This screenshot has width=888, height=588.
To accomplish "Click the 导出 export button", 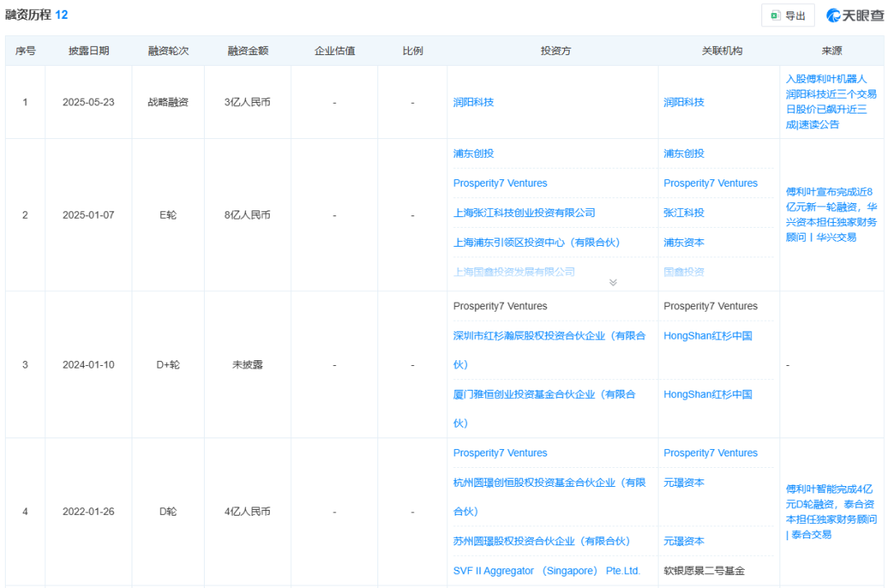I will (787, 16).
